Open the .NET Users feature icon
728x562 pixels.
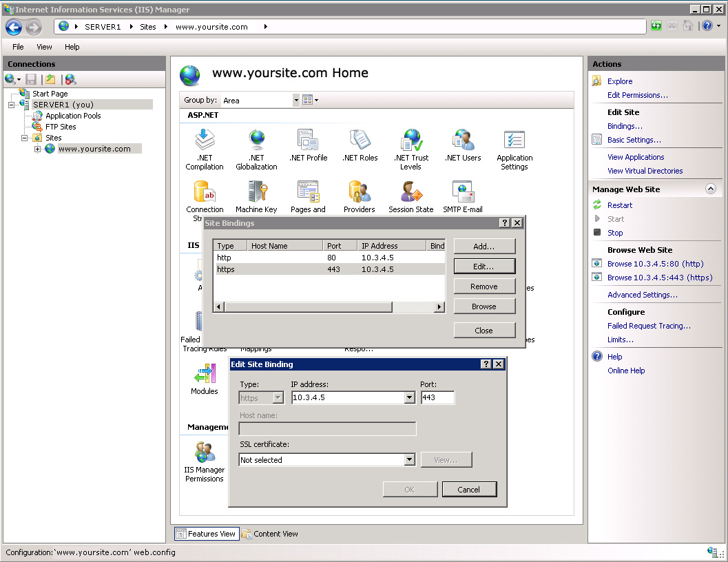coord(463,140)
